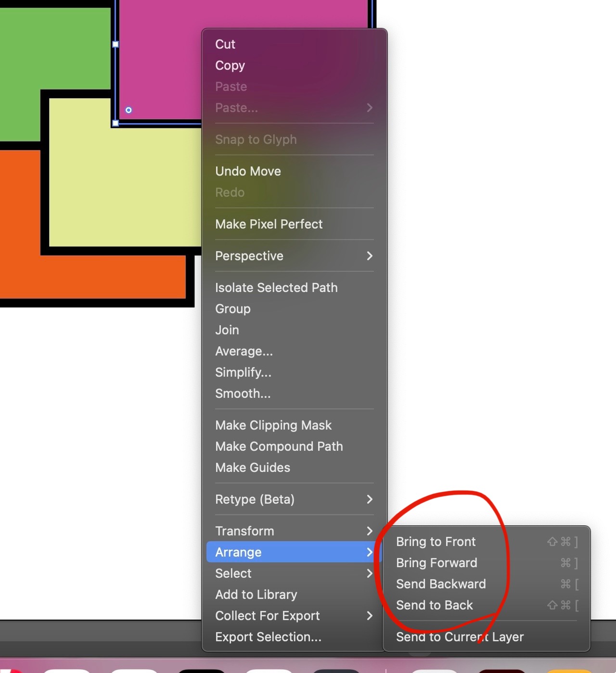Open the Simplify... option
This screenshot has height=673, width=616.
(x=295, y=372)
